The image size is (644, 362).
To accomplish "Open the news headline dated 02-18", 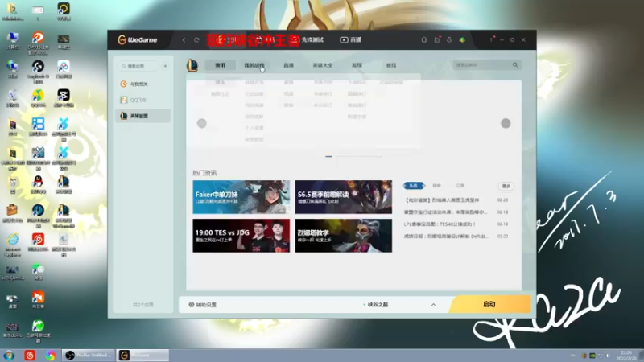I will [446, 212].
